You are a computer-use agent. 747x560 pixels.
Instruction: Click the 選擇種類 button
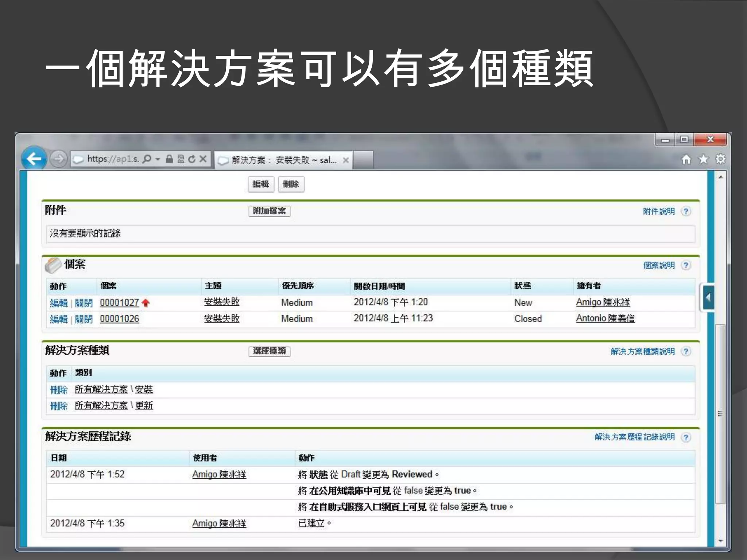tap(270, 351)
